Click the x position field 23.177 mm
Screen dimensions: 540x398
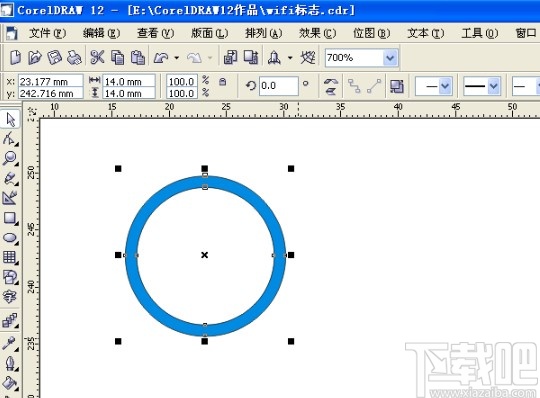50,82
